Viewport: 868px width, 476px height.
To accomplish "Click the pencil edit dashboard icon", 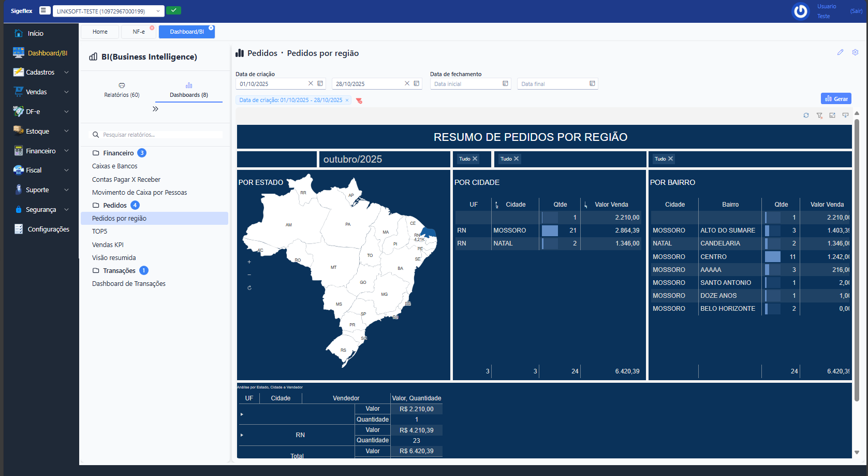I will (x=840, y=52).
